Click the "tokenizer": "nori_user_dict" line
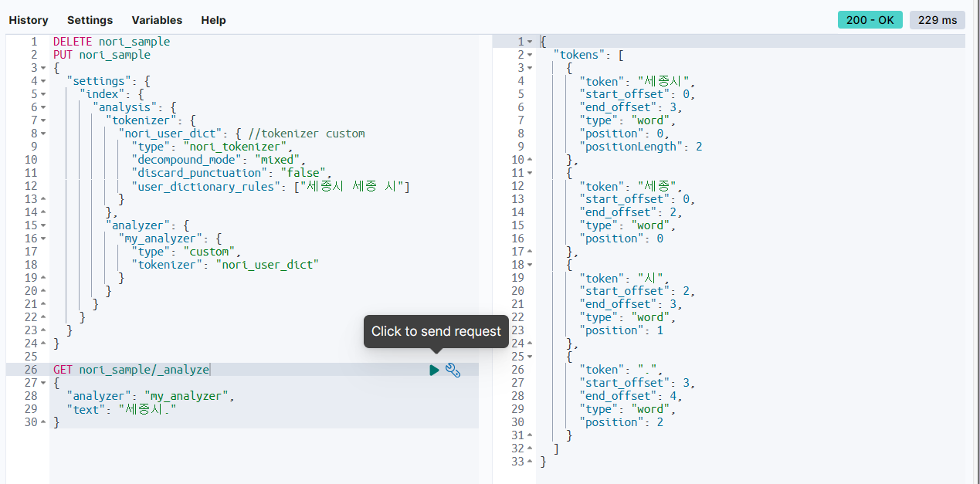Image resolution: width=980 pixels, height=484 pixels. click(225, 265)
